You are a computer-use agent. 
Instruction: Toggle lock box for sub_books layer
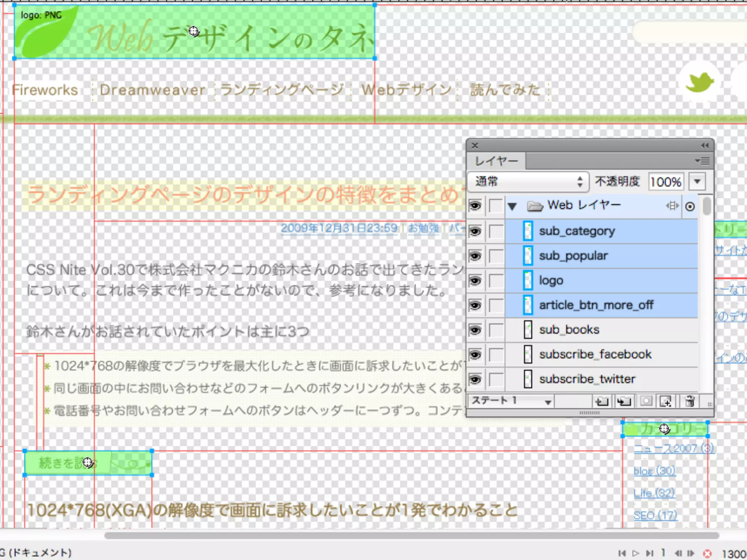tap(496, 330)
